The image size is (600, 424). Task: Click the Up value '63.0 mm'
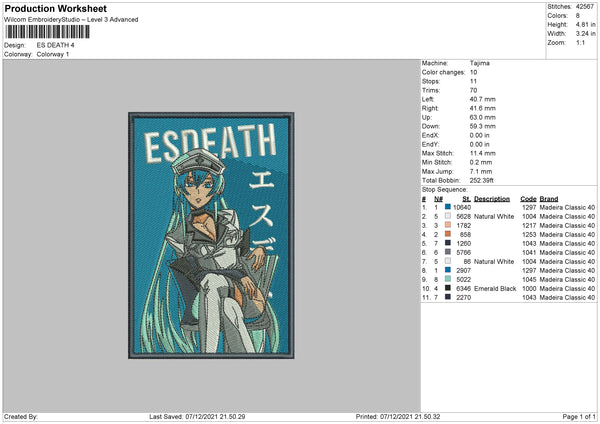click(x=483, y=117)
